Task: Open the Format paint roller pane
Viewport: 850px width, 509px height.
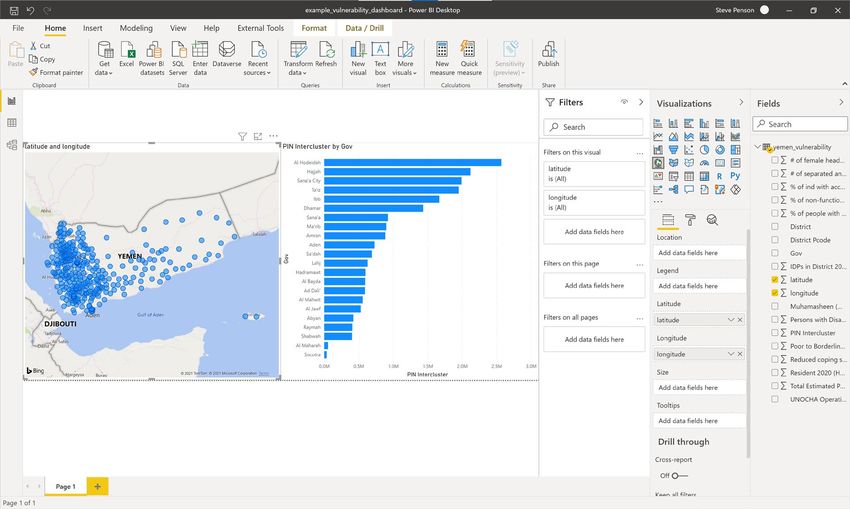Action: coord(690,220)
